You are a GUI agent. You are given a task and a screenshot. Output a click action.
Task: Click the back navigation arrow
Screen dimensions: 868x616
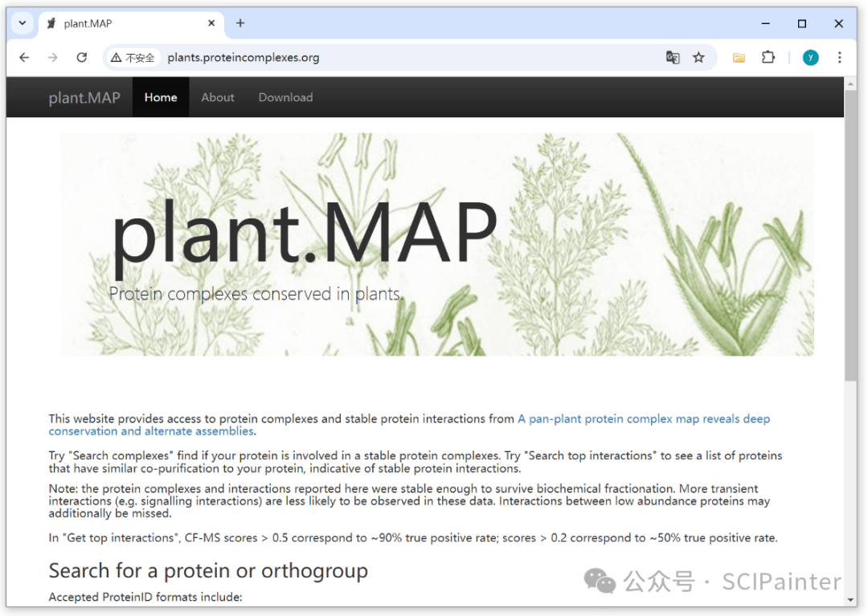coord(24,57)
